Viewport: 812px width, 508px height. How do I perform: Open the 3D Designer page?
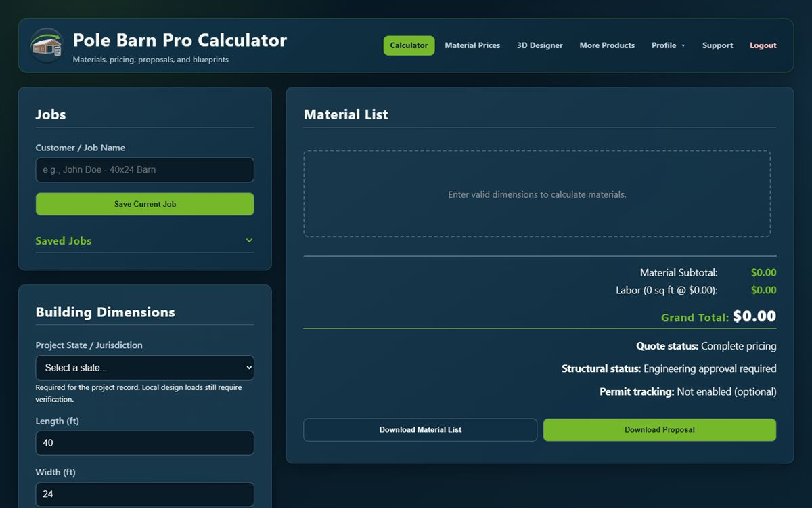(539, 45)
